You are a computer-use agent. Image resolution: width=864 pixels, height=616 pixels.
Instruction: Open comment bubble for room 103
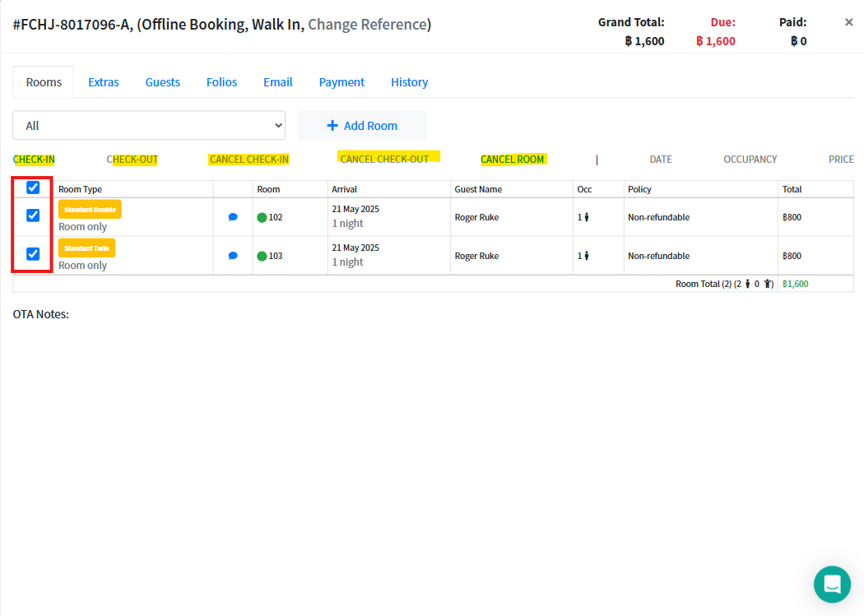[233, 256]
